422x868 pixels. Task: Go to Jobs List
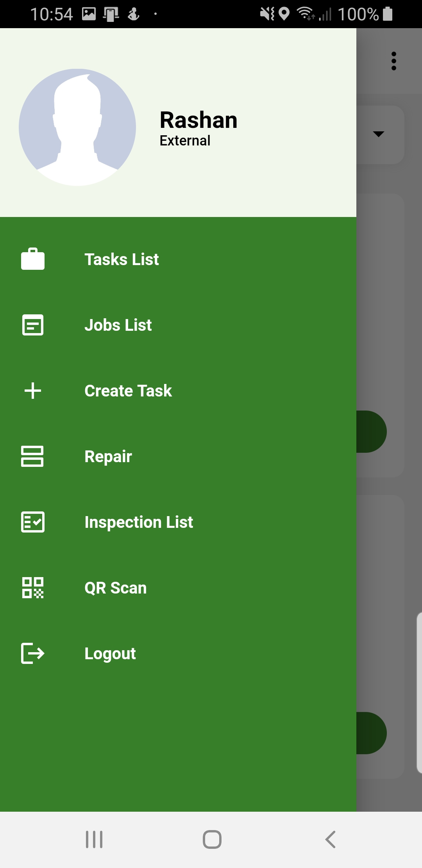coord(118,325)
